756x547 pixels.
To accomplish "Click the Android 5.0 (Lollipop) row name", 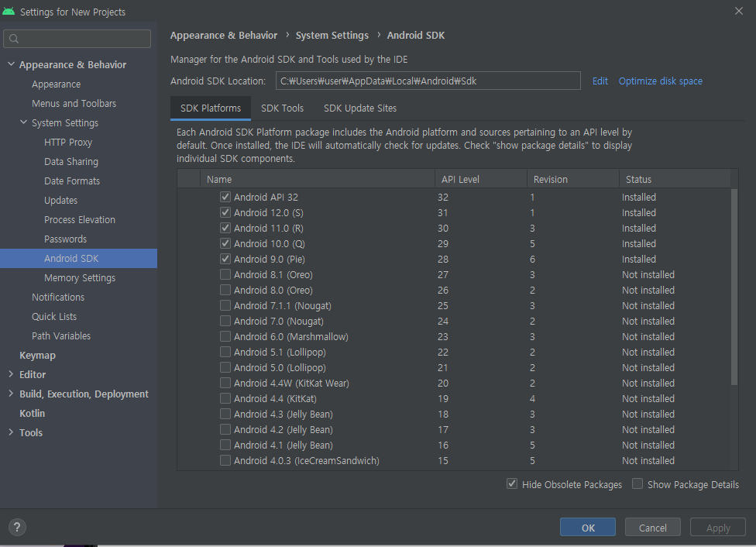I will click(x=280, y=367).
